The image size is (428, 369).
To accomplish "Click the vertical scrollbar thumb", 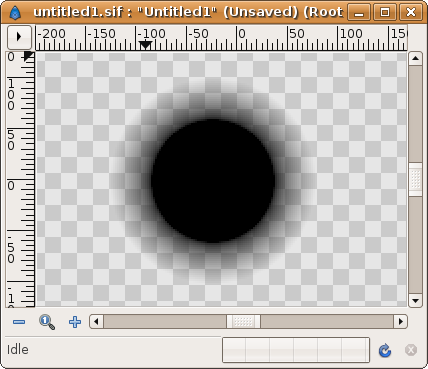I will pyautogui.click(x=415, y=179).
